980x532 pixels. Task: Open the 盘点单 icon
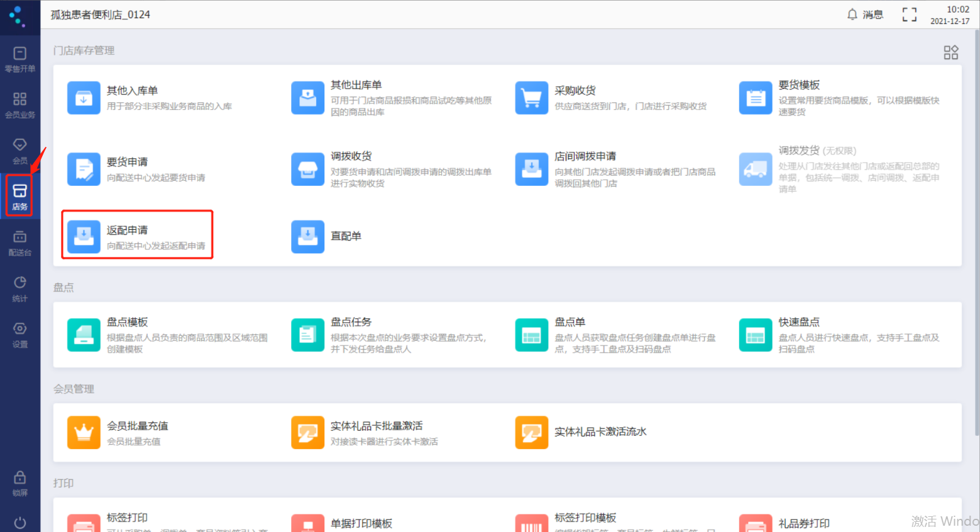click(532, 335)
